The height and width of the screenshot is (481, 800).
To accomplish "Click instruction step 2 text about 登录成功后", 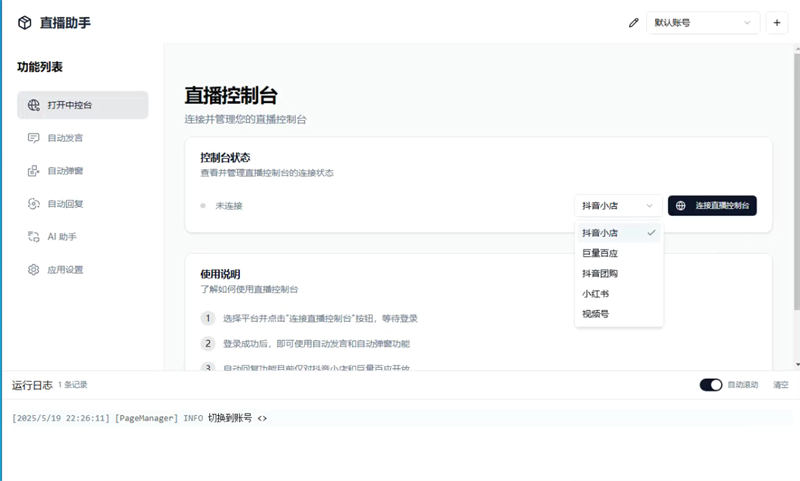I will [x=316, y=343].
